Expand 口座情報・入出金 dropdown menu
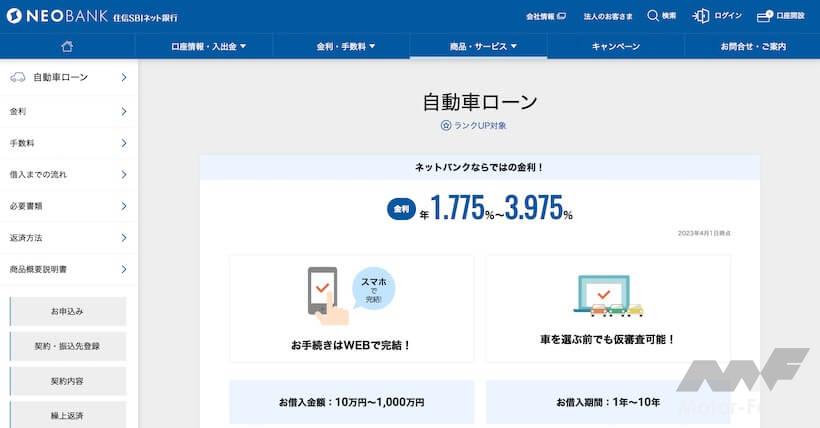 point(208,47)
